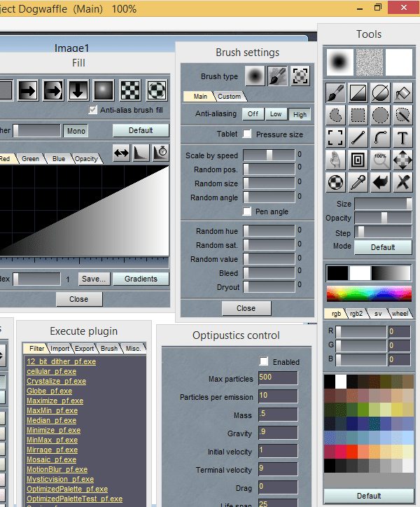The height and width of the screenshot is (507, 420).
Task: Pick a color from the rainbow spectrum bar
Action: [369, 293]
